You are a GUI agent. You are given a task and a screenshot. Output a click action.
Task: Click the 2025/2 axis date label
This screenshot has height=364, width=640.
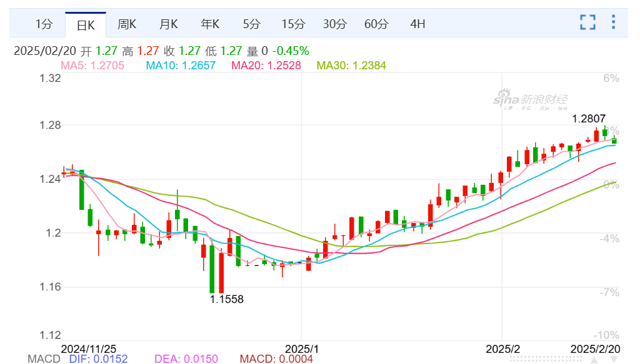pyautogui.click(x=503, y=349)
